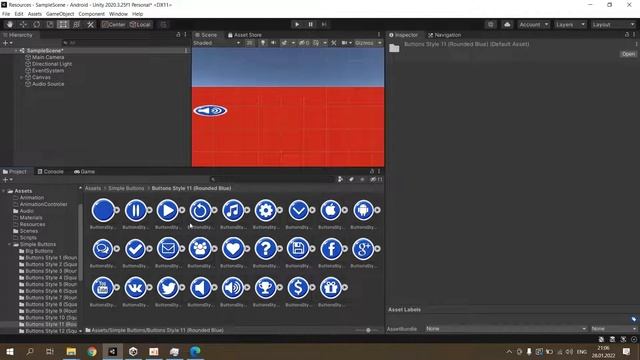Click the Play button to start the game
640x360 pixels.
click(x=297, y=24)
